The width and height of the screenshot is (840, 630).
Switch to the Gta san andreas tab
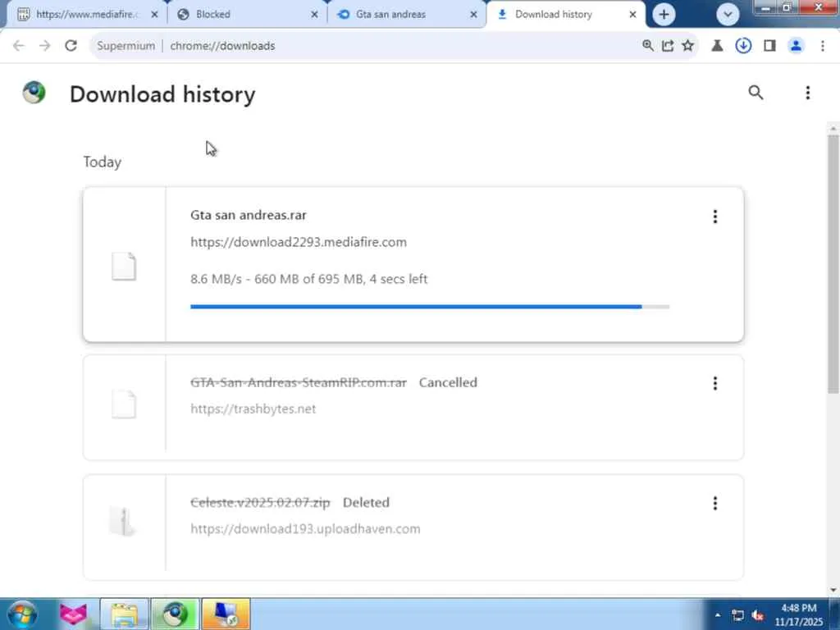pyautogui.click(x=406, y=15)
